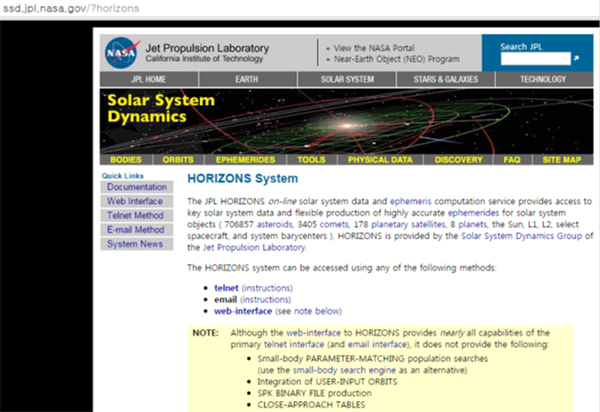This screenshot has width=600, height=412.
Task: Open the EARTH navigation tab
Action: click(x=247, y=79)
